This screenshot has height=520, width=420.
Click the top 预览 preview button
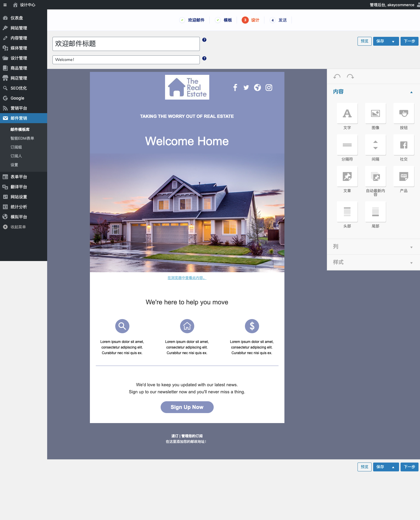pyautogui.click(x=365, y=41)
